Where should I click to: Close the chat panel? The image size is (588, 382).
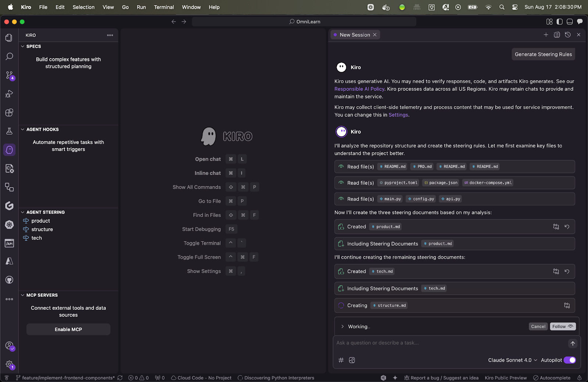pos(579,35)
